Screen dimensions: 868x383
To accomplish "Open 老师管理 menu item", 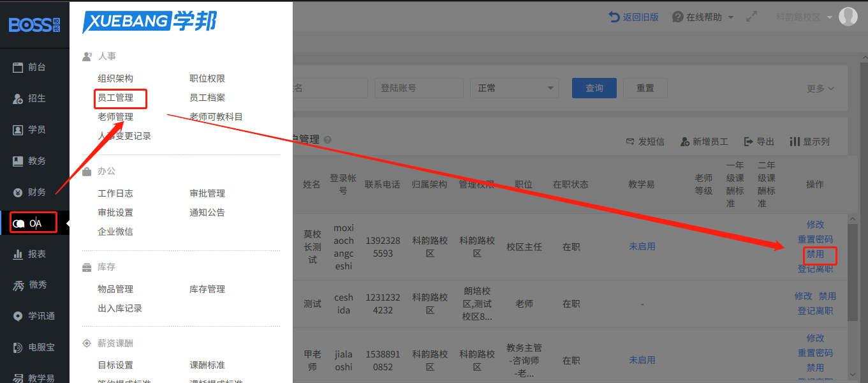I will coord(115,117).
